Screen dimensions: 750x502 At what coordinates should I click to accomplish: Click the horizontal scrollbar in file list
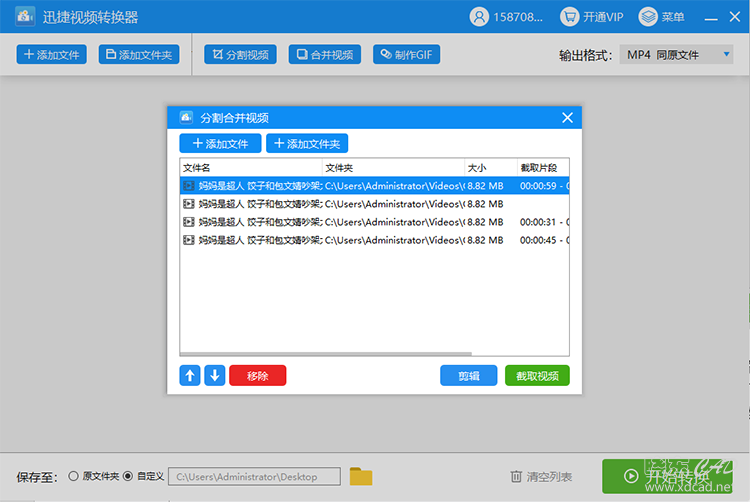click(x=326, y=354)
